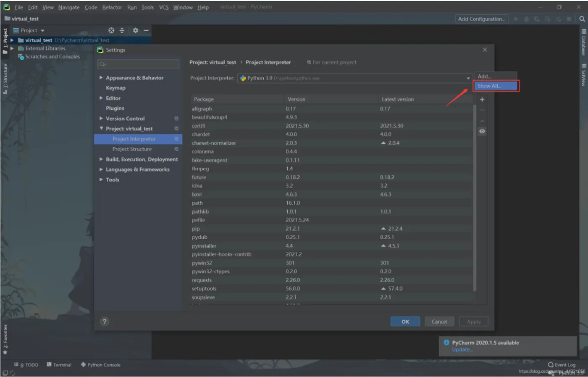Select the requests package row

click(332, 280)
